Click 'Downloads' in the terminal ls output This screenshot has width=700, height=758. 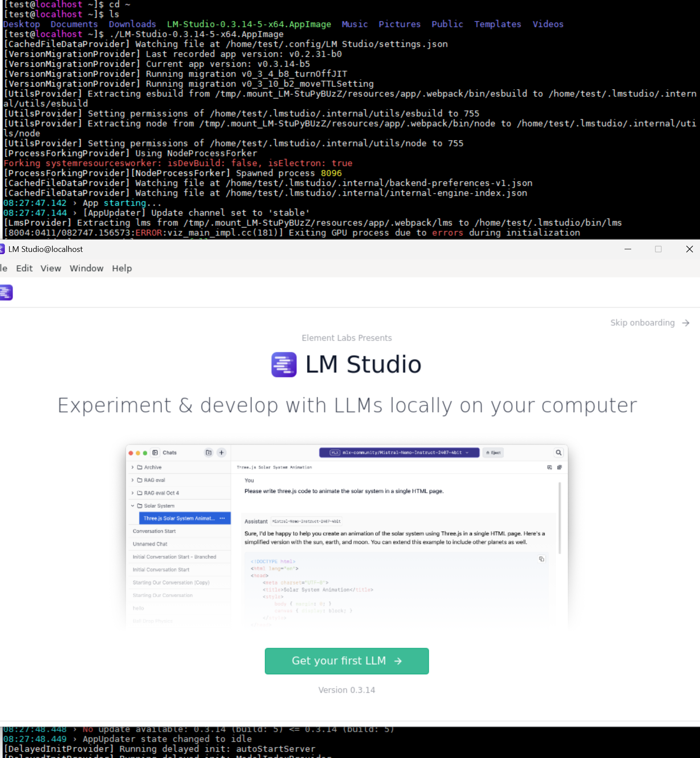tap(132, 24)
